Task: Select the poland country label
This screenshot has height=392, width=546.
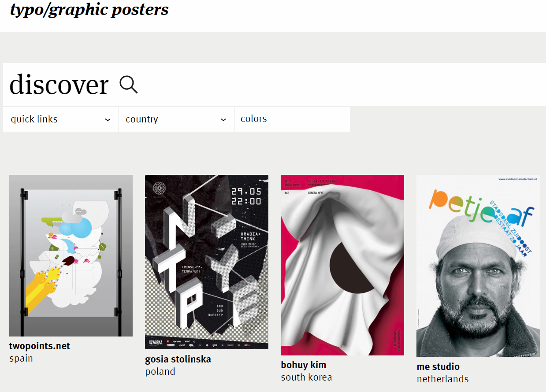Action: pyautogui.click(x=160, y=371)
